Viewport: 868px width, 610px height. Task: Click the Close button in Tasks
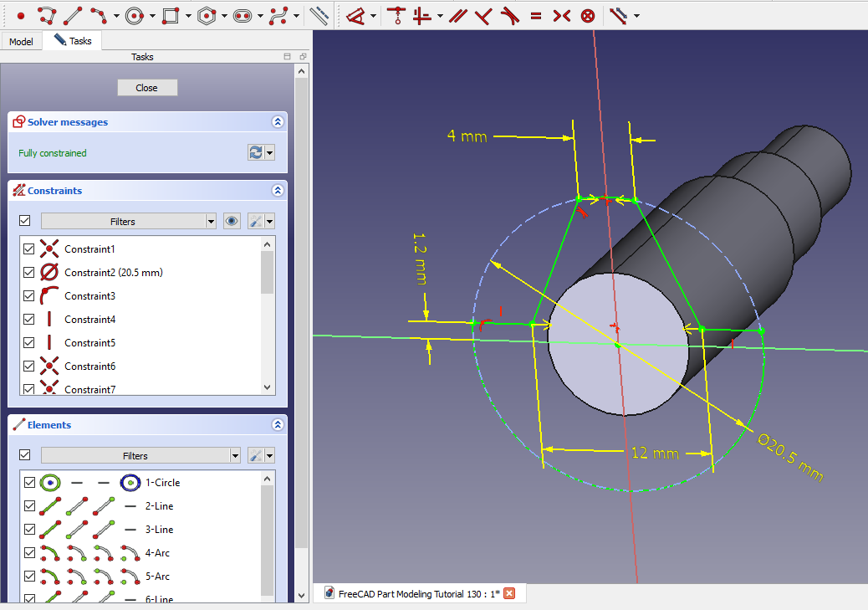[x=147, y=88]
